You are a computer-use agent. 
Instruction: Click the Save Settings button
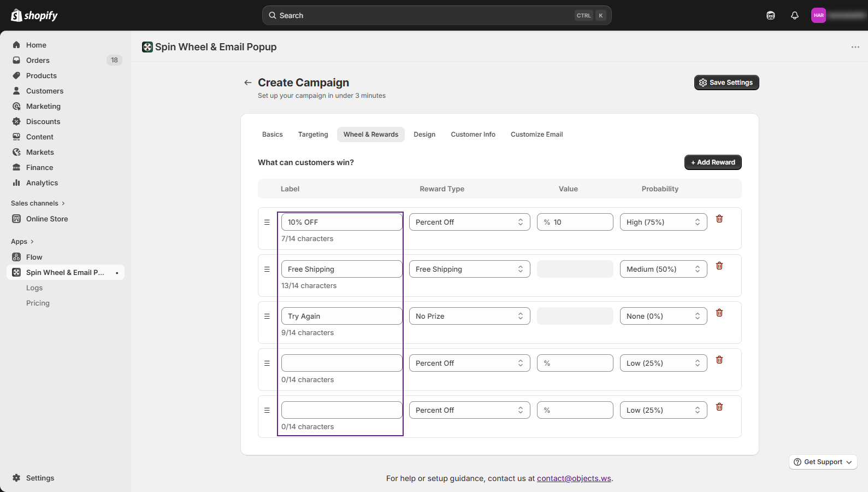point(727,83)
